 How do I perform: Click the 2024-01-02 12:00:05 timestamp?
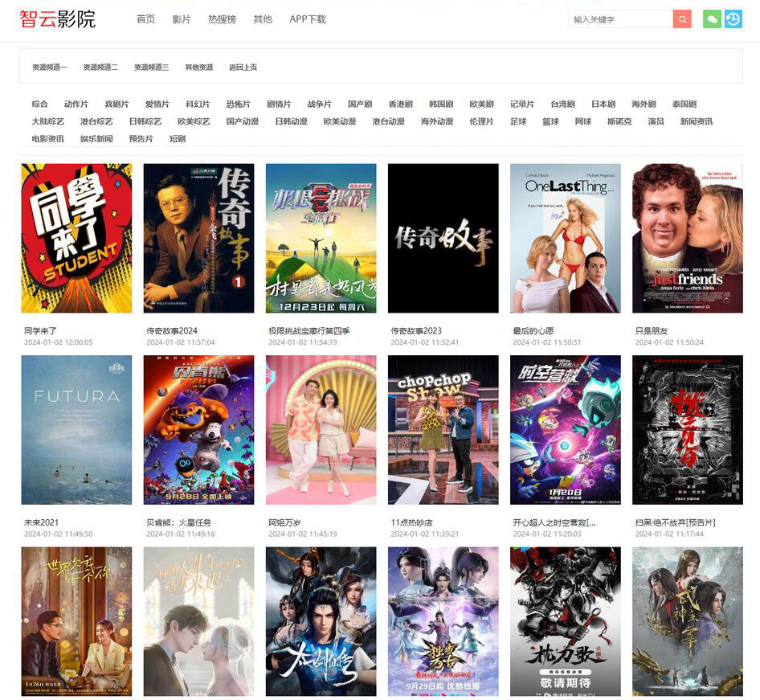click(x=58, y=342)
